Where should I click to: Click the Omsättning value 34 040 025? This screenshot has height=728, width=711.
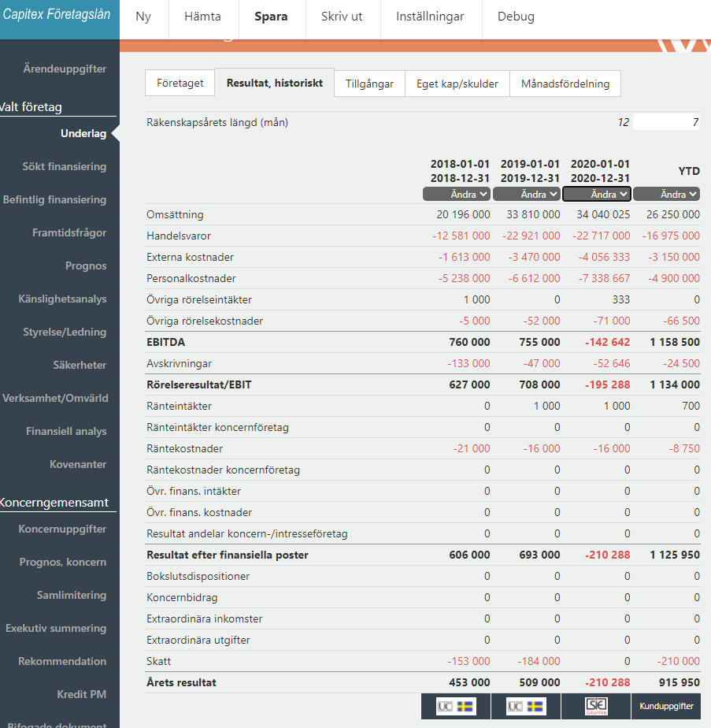tap(603, 214)
